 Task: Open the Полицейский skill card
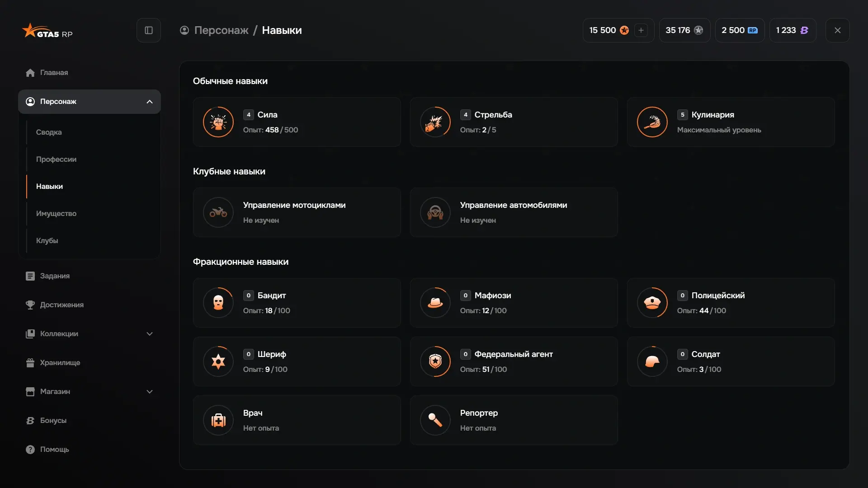point(731,303)
